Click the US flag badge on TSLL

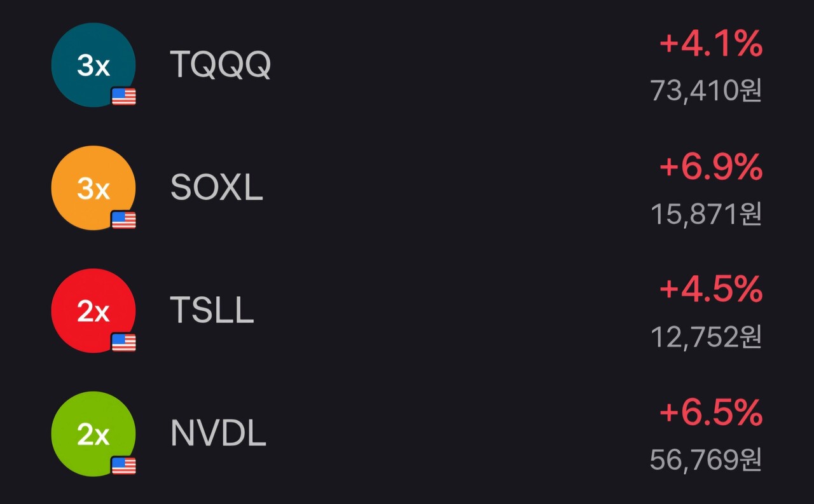pos(124,343)
